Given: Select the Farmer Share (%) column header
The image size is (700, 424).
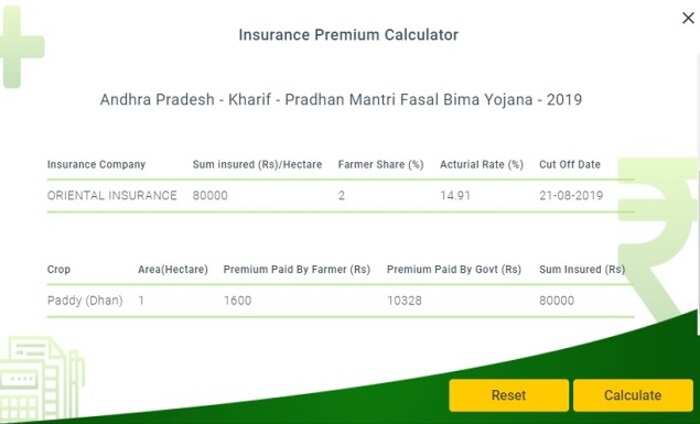Looking at the screenshot, I should pos(381,165).
